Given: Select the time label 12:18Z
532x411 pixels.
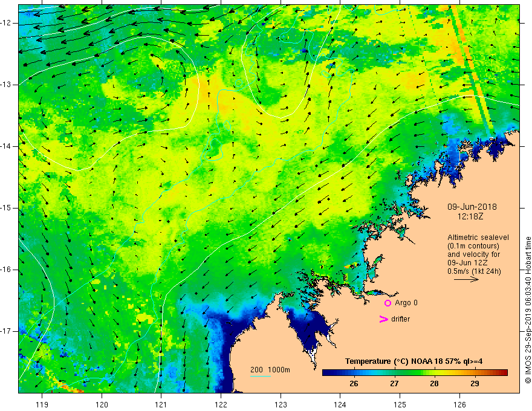Looking at the screenshot, I should coord(470,216).
